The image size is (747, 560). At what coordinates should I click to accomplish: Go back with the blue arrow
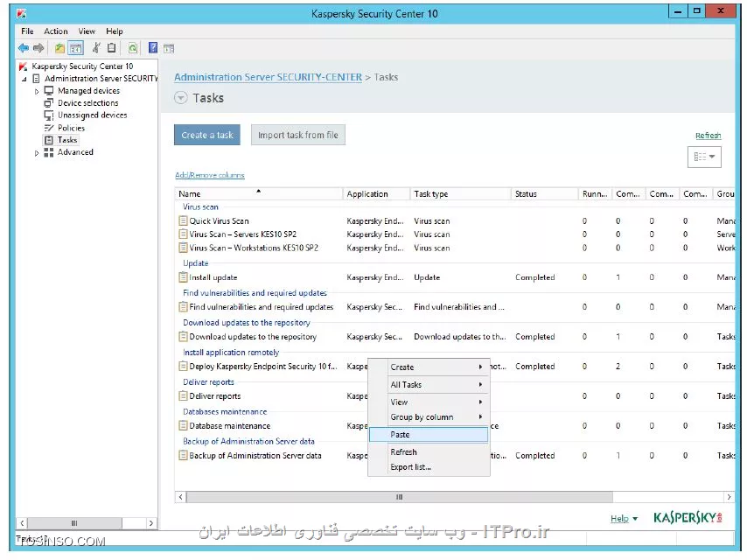pyautogui.click(x=24, y=47)
